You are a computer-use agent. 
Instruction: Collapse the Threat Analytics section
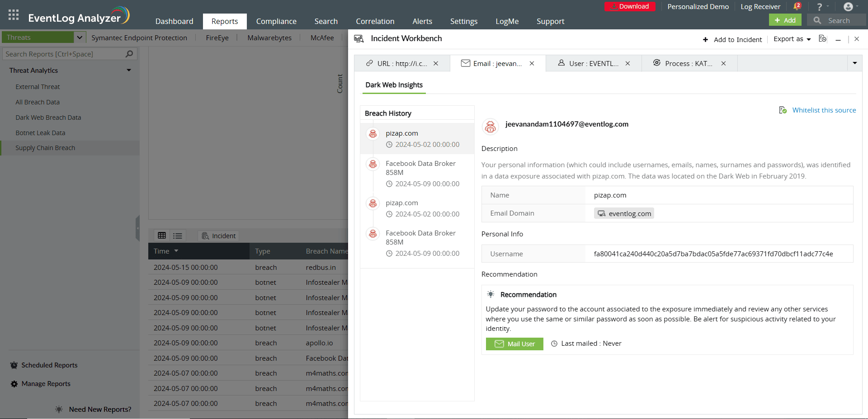click(129, 70)
